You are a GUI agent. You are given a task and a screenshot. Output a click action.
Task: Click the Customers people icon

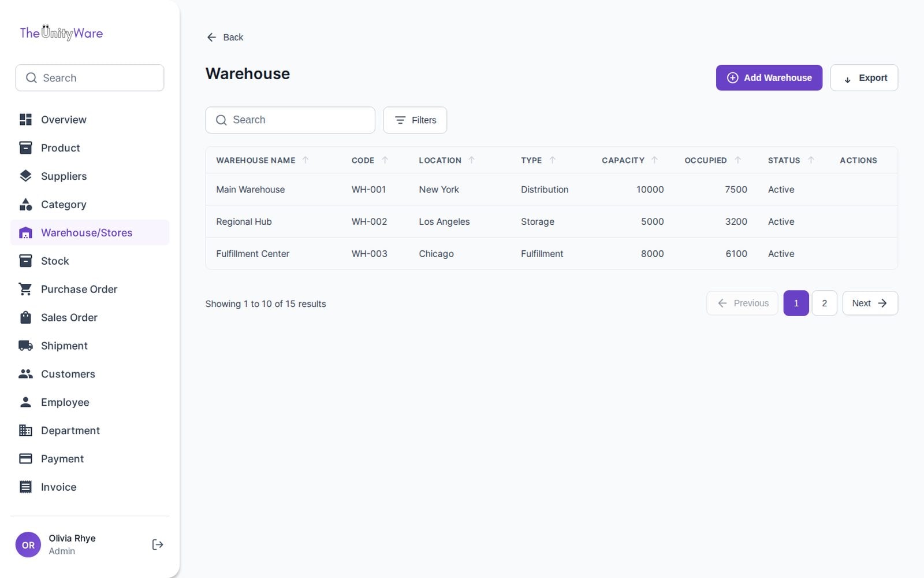[x=25, y=374]
